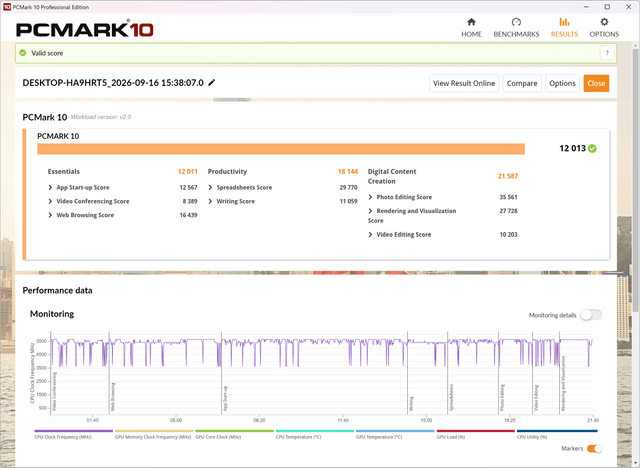Click the Video Editing chart marker
The height and width of the screenshot is (468, 640).
click(536, 398)
